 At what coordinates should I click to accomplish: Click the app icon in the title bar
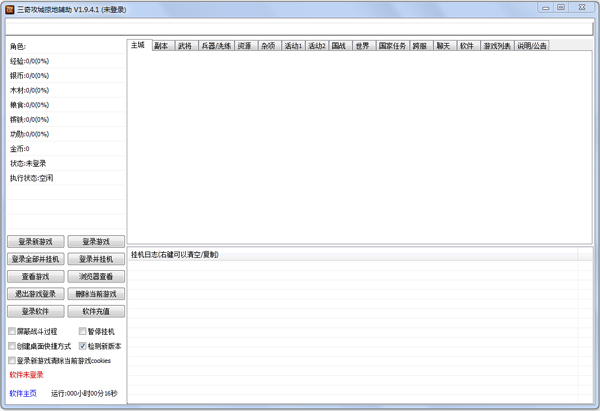point(10,10)
